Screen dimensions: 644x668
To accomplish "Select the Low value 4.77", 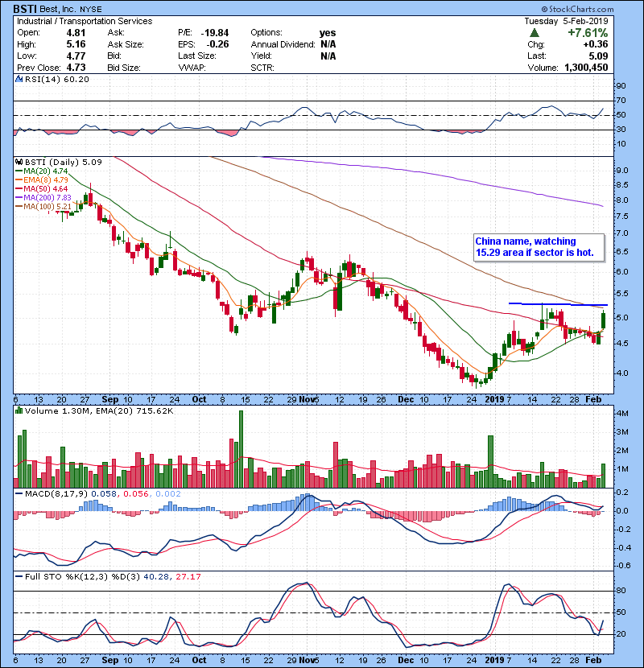I will [x=76, y=56].
